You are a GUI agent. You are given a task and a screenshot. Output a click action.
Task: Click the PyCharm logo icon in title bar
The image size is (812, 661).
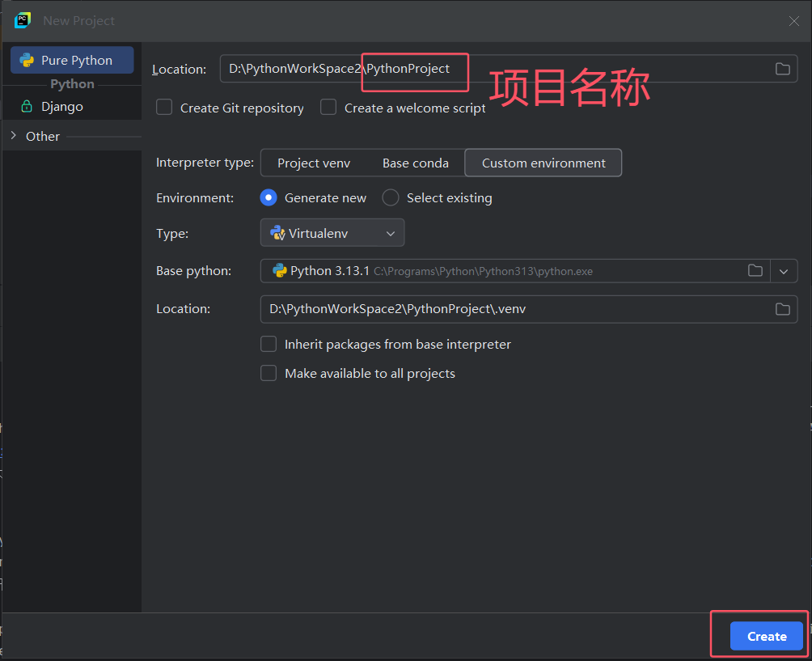tap(23, 20)
